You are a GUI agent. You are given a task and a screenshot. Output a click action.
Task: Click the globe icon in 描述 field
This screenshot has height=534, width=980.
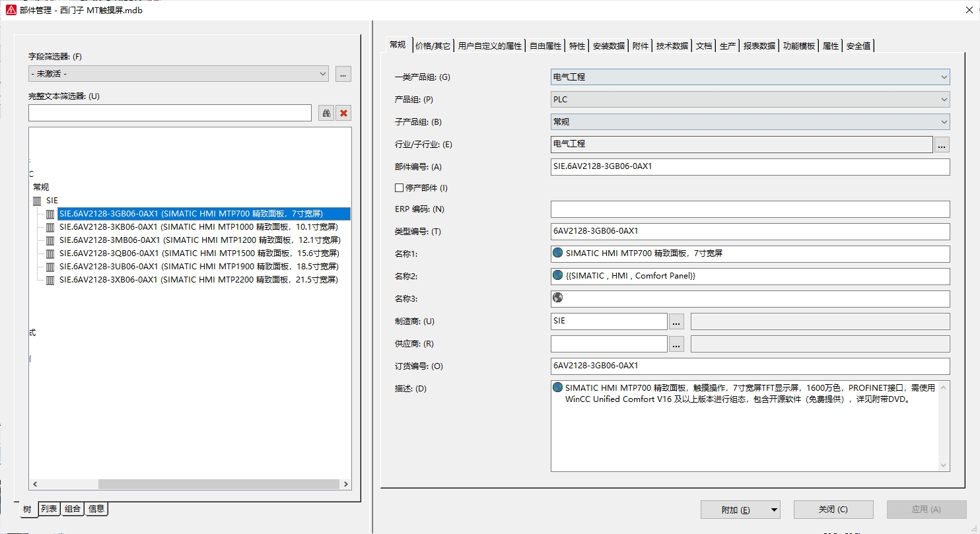click(x=557, y=387)
